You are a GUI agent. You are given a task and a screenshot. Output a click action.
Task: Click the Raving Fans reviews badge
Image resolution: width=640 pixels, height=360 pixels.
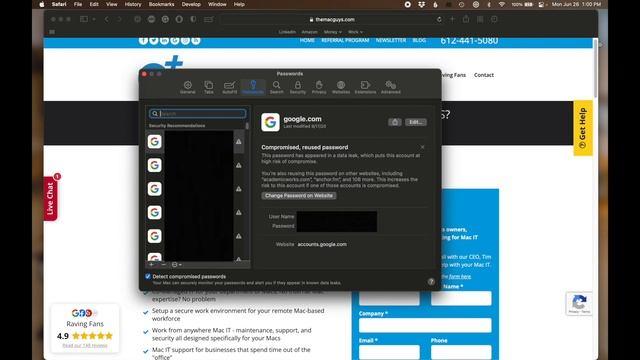pos(85,328)
